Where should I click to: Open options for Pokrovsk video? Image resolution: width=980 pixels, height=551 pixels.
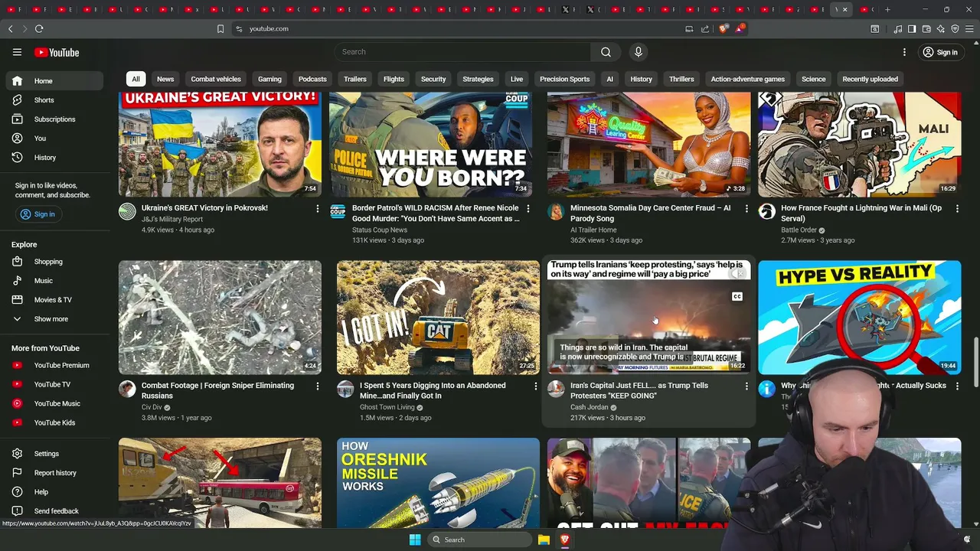318,208
